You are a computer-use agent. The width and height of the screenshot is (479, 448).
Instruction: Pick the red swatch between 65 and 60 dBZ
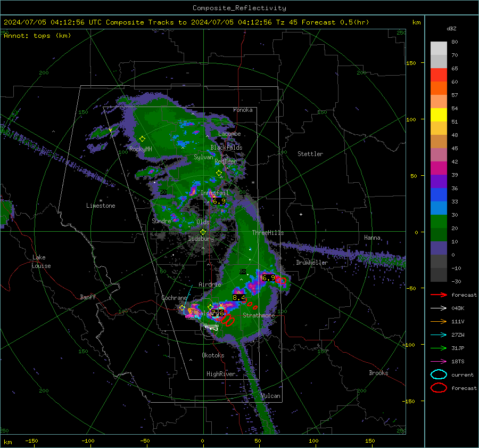439,75
